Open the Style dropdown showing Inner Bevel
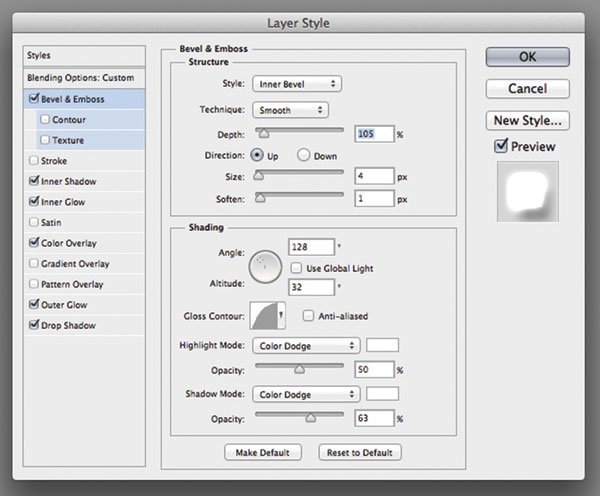This screenshot has height=496, width=600. point(294,84)
